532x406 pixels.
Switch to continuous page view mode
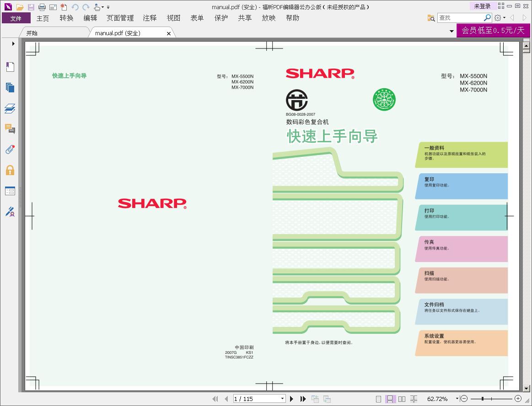[390, 399]
